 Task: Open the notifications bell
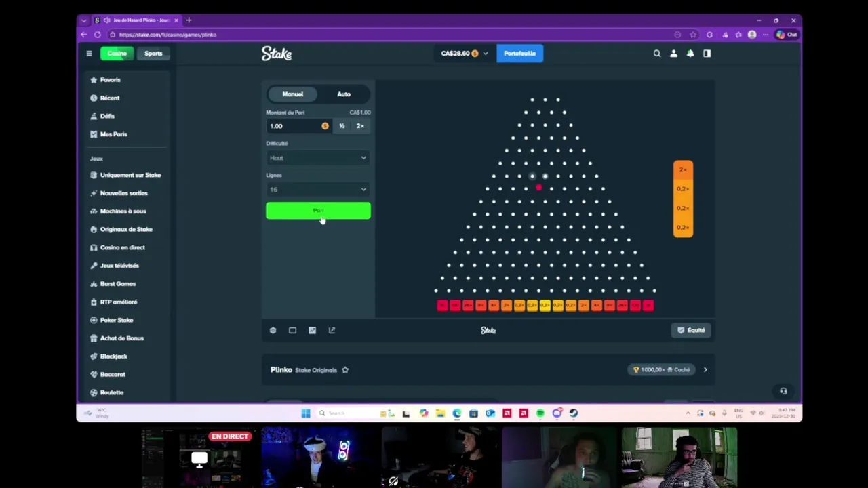[690, 54]
